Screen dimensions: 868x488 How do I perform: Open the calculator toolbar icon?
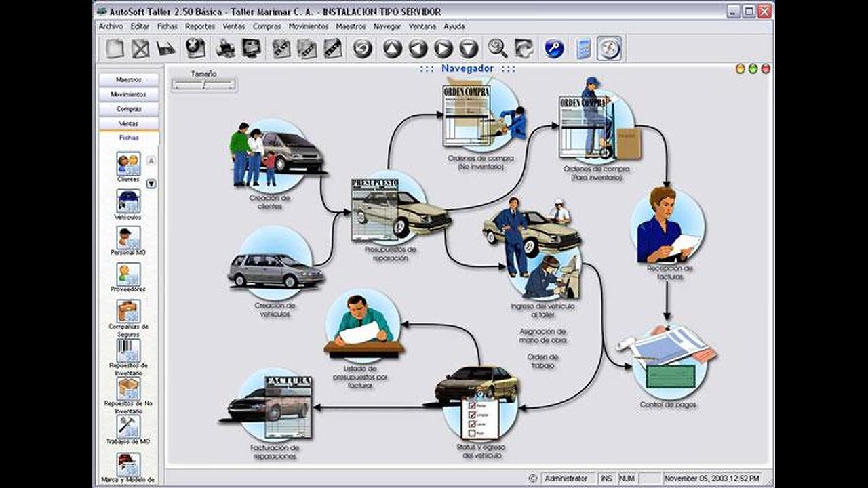[584, 48]
